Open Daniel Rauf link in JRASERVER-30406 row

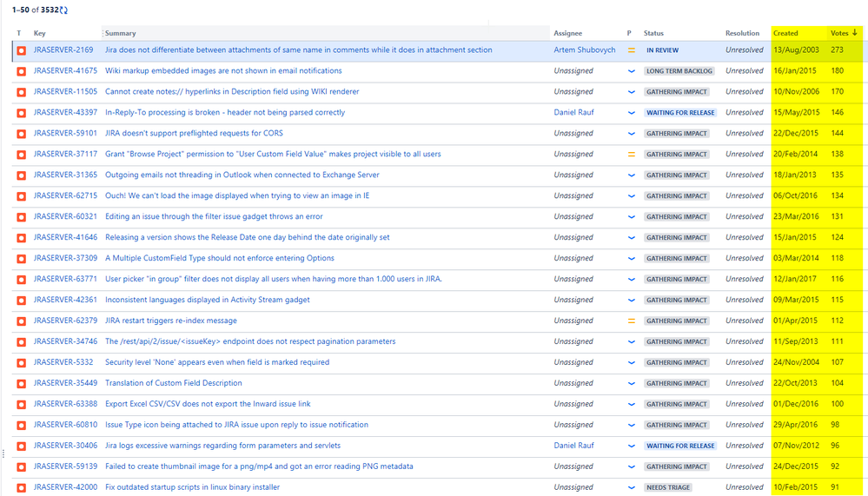pyautogui.click(x=573, y=446)
